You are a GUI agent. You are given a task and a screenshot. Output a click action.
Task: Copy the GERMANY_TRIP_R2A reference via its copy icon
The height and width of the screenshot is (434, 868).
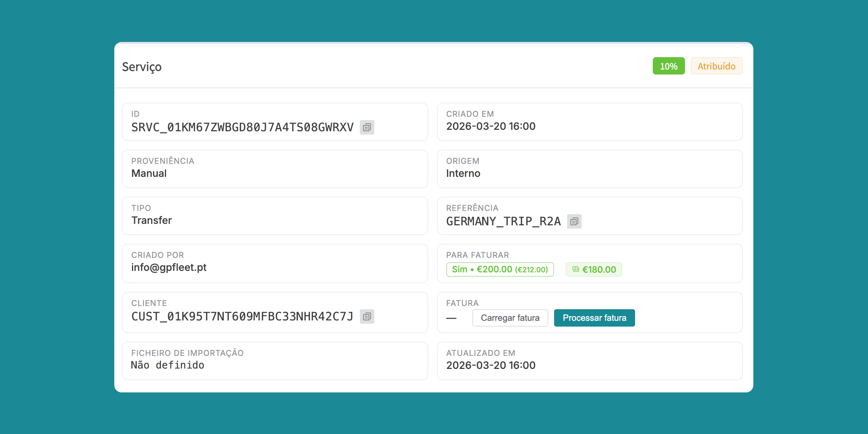pos(574,222)
